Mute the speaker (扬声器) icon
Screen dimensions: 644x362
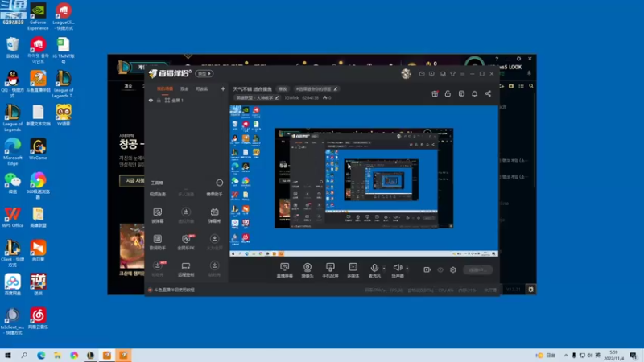point(397,268)
